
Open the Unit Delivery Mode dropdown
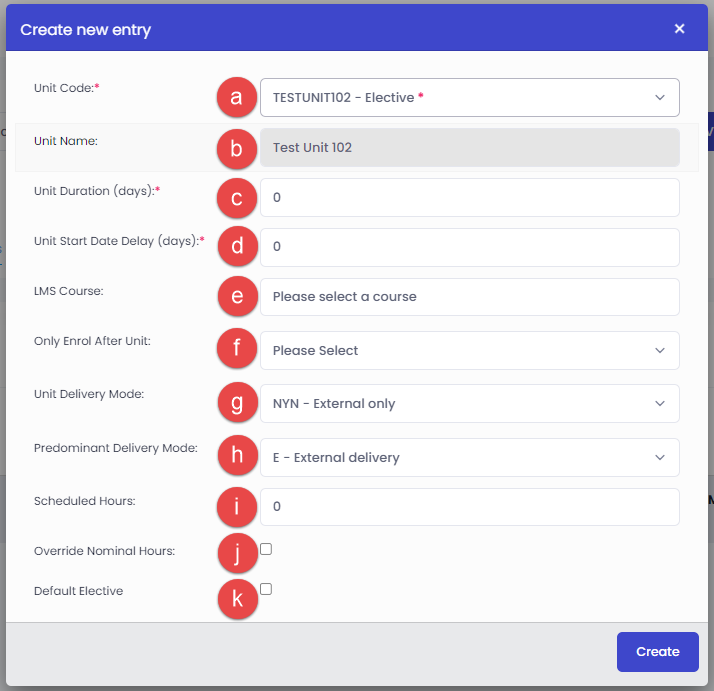[x=469, y=404]
